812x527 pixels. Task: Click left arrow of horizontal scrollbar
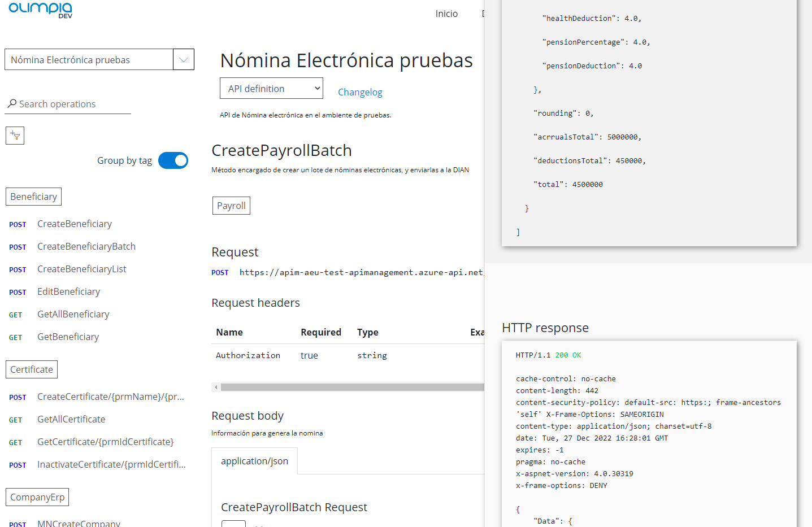[216, 387]
